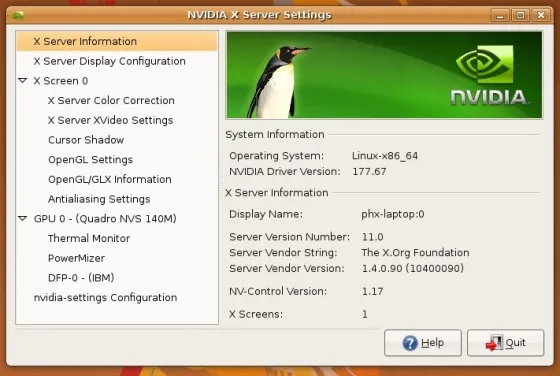Click the Quit button
Image resolution: width=560 pixels, height=376 pixels.
(x=506, y=343)
